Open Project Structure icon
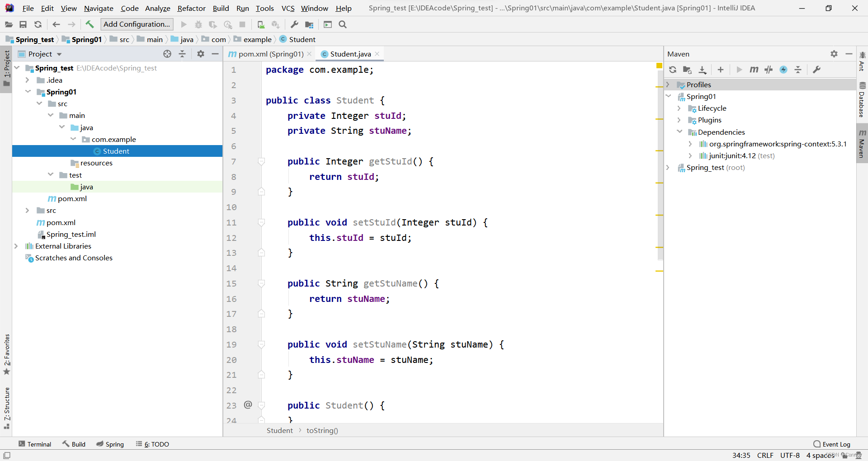This screenshot has height=461, width=868. pyautogui.click(x=309, y=24)
